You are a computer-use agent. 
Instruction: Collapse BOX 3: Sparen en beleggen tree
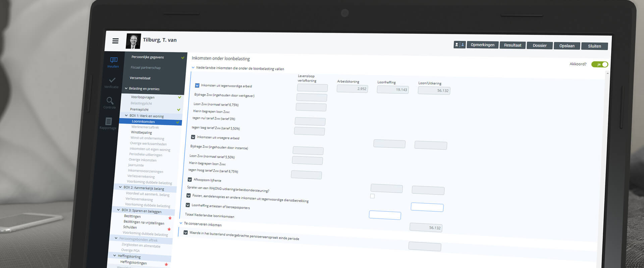pyautogui.click(x=118, y=210)
